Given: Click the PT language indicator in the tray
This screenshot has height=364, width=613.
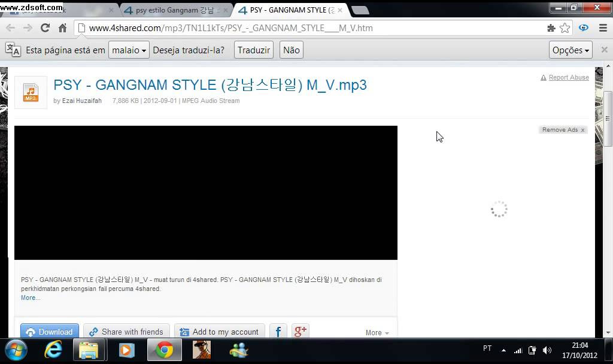Looking at the screenshot, I should coord(487,348).
